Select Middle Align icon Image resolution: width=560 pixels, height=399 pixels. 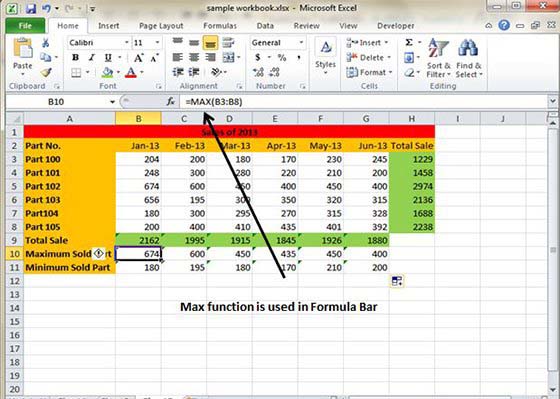(x=194, y=43)
